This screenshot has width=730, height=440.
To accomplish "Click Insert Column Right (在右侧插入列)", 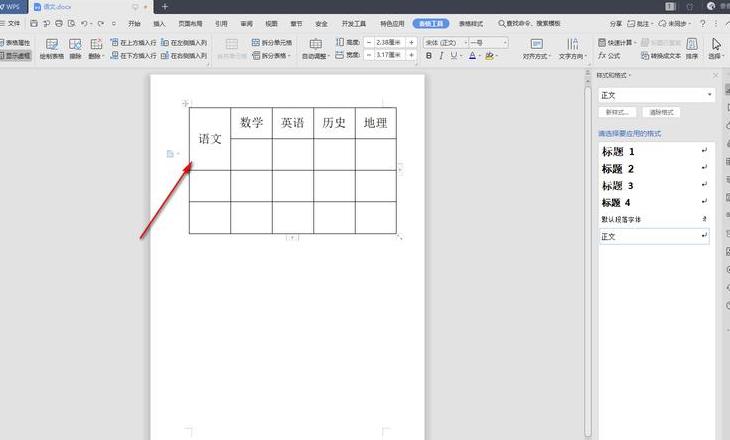I will point(183,55).
